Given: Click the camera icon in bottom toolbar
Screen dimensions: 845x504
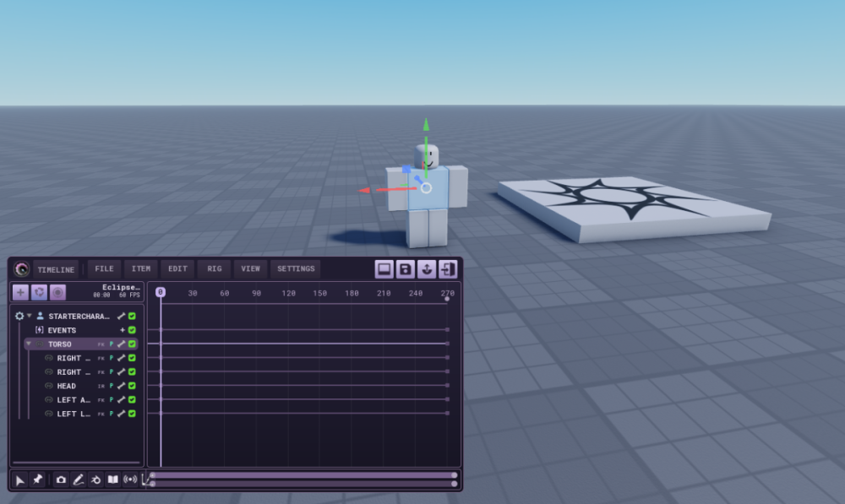Looking at the screenshot, I should (x=61, y=480).
